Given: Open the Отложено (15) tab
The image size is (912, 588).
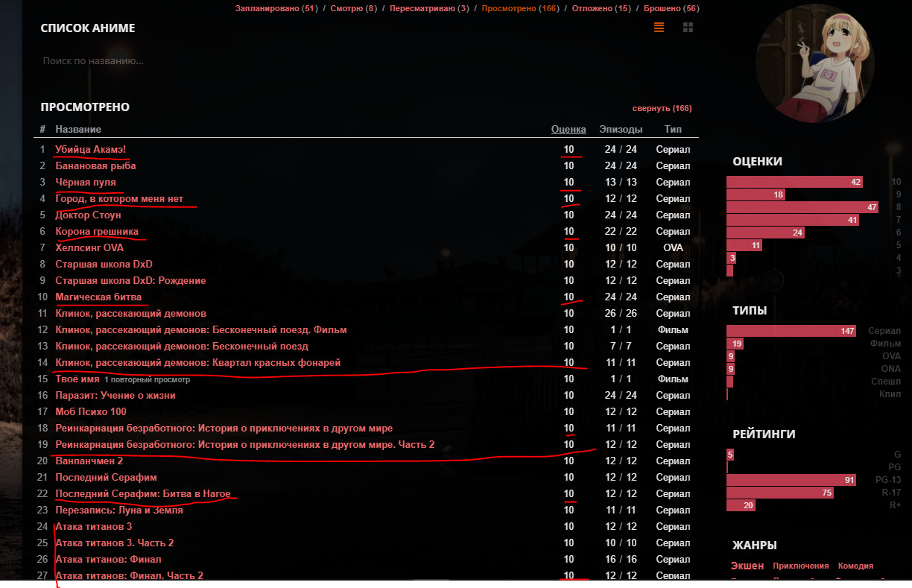Looking at the screenshot, I should point(601,8).
